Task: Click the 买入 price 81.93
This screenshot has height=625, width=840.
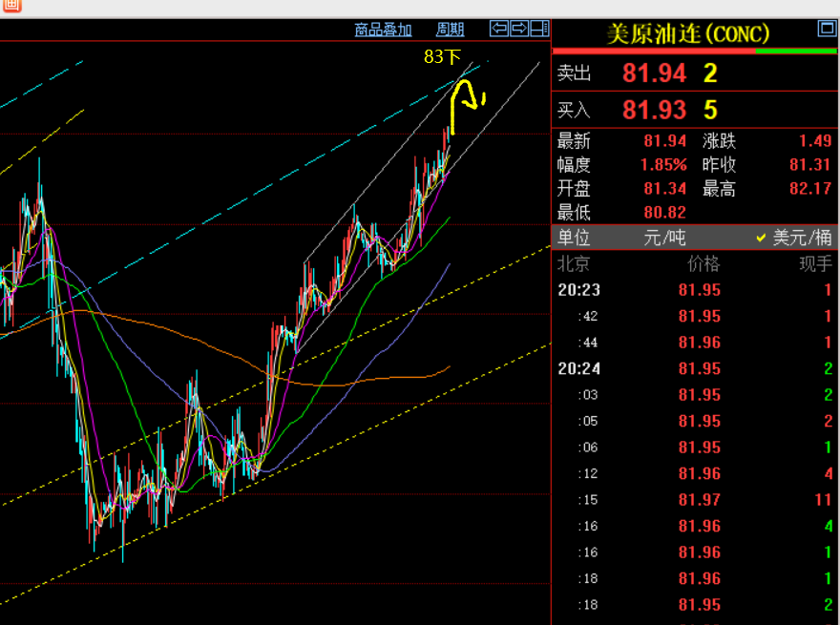Action: coord(654,111)
